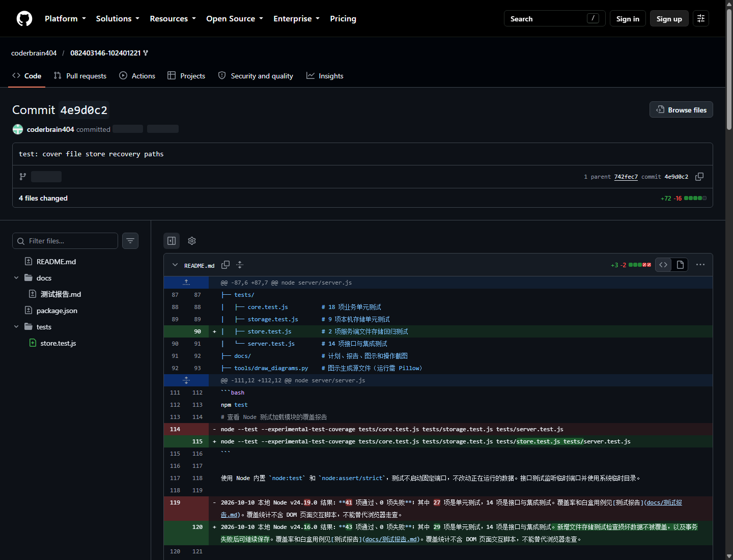Open parent commit 742fec7 link

click(x=626, y=177)
